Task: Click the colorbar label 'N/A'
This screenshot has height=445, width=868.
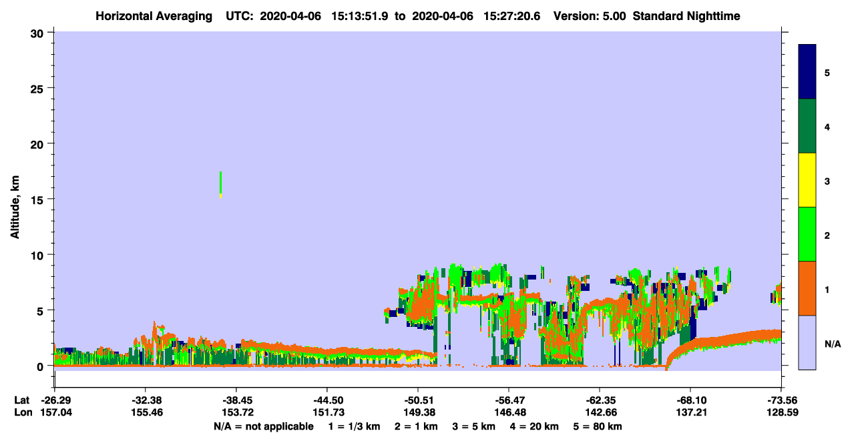Action: click(832, 344)
